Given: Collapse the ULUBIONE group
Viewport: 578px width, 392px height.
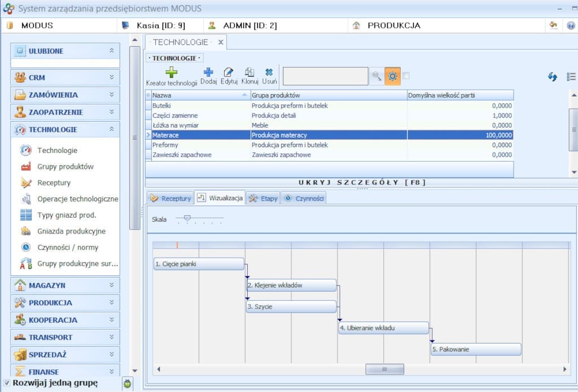Looking at the screenshot, I should coord(112,51).
